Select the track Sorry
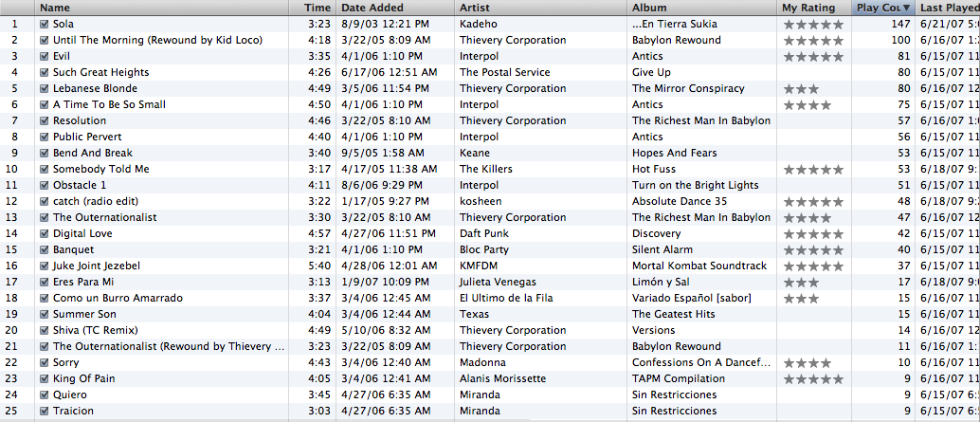Viewport: 980px width, 422px height. point(65,362)
